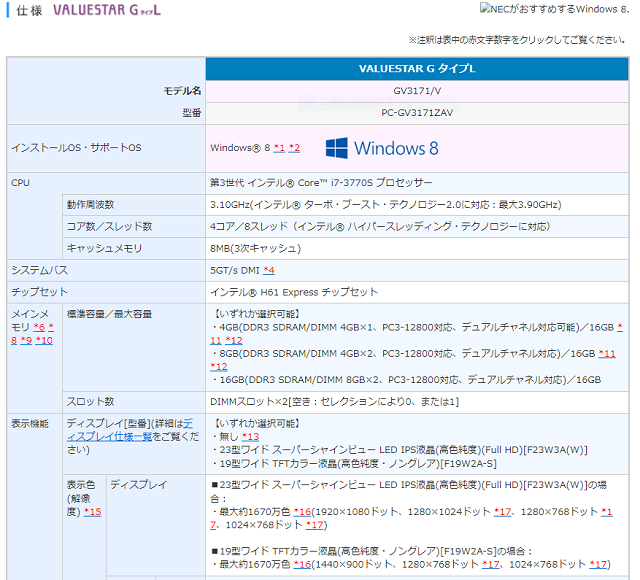The width and height of the screenshot is (640, 580).
Task: Select the part number PC-GV3171ZAV
Action: point(417,113)
